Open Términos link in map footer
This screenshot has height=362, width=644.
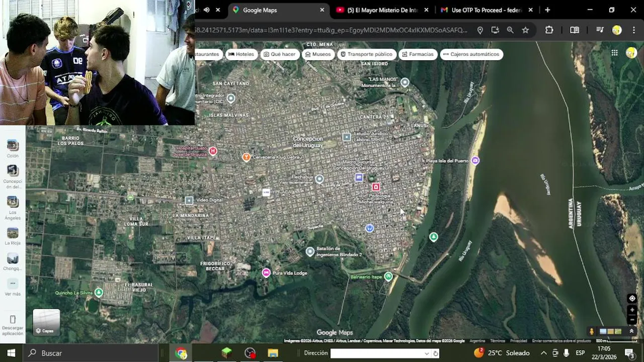click(497, 341)
